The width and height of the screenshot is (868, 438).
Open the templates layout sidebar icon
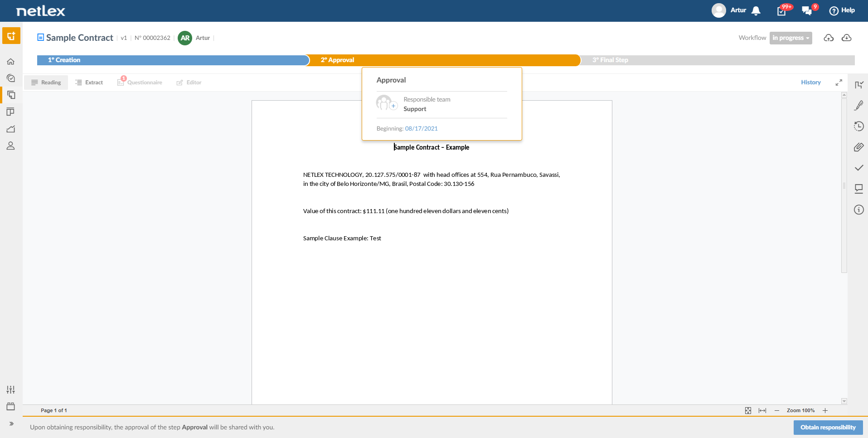point(11,112)
